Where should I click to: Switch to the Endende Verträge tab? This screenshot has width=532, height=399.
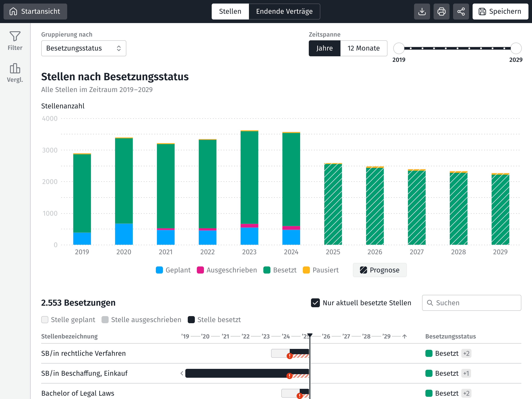pyautogui.click(x=284, y=11)
